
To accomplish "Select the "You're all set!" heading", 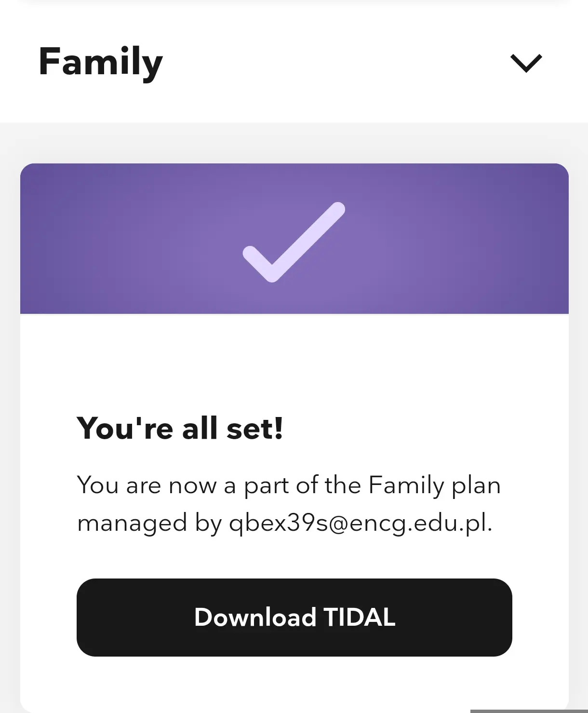I will [180, 428].
